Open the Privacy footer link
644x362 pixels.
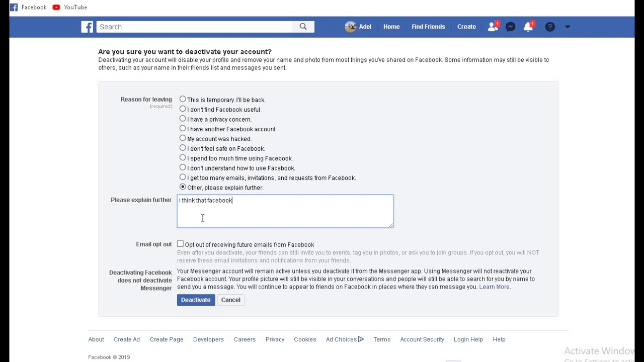pyautogui.click(x=275, y=339)
